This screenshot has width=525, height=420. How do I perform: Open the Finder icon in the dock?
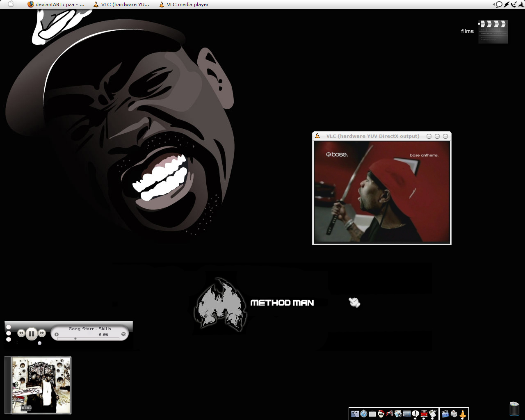[355, 414]
